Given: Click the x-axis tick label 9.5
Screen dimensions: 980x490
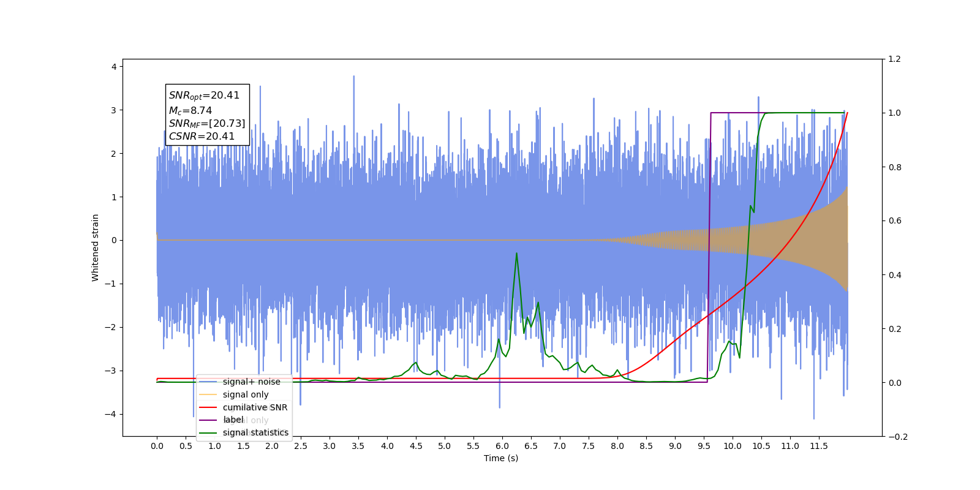Looking at the screenshot, I should [x=704, y=446].
